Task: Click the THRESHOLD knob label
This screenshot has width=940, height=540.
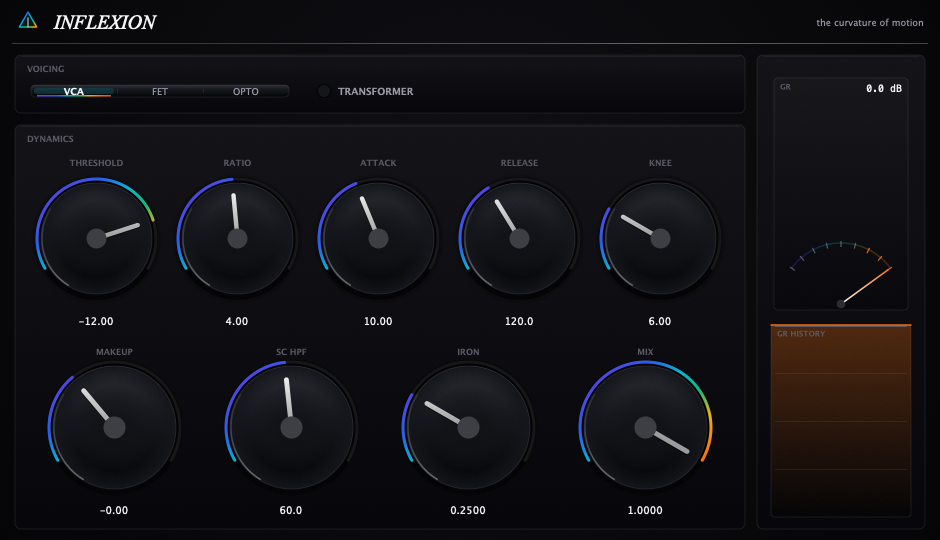Action: click(x=96, y=163)
